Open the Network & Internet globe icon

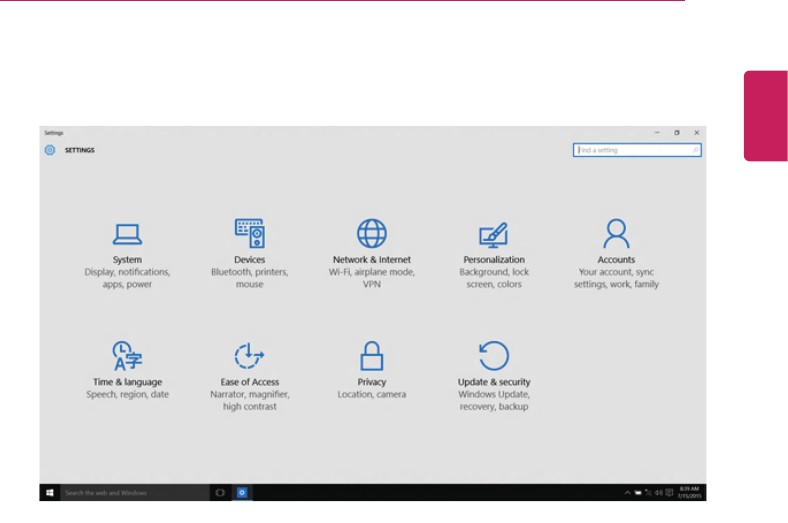click(x=372, y=233)
